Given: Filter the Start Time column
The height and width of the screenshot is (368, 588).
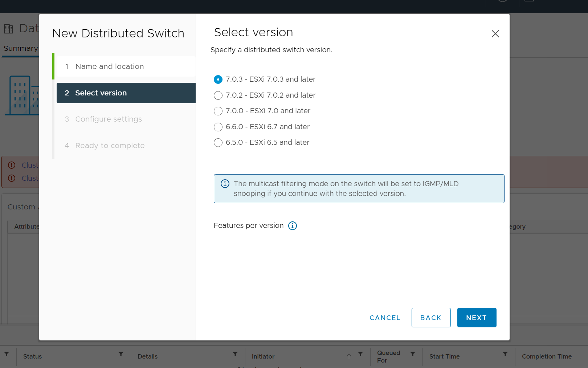Looking at the screenshot, I should 505,354.
